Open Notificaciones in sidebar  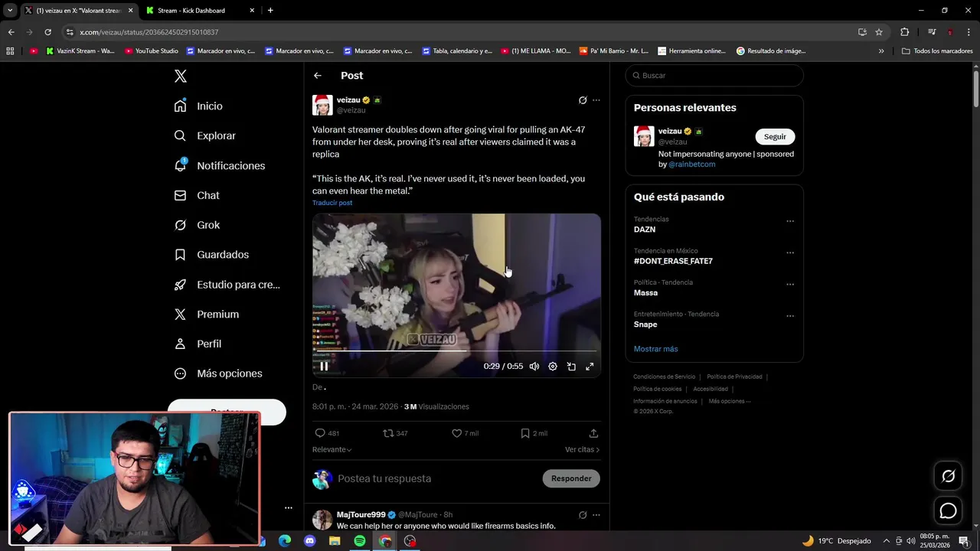pos(219,165)
